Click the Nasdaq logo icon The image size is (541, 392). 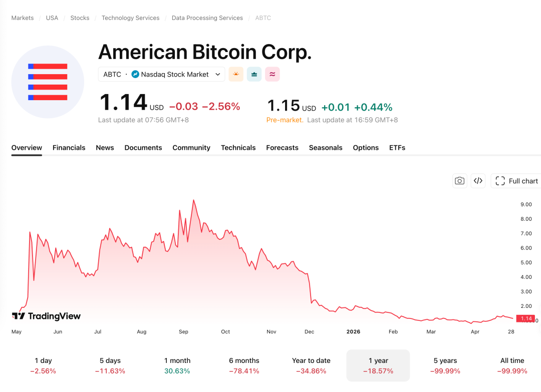pyautogui.click(x=135, y=74)
